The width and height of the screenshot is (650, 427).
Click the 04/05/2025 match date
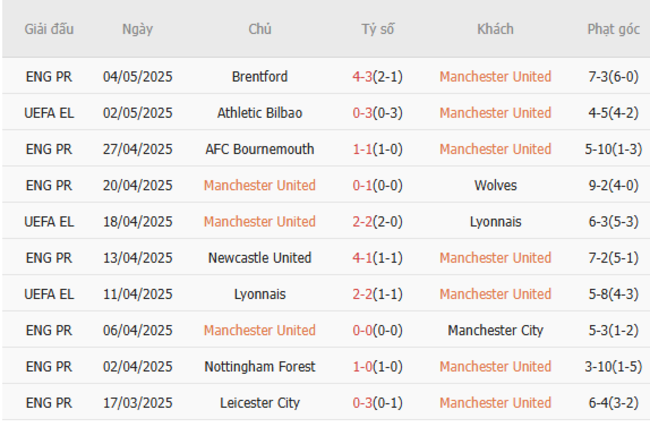click(137, 77)
